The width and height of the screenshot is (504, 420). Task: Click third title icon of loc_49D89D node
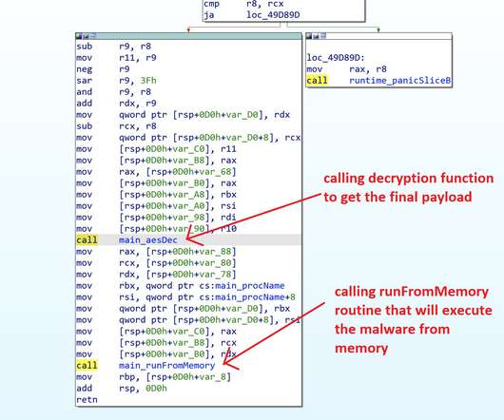323,36
